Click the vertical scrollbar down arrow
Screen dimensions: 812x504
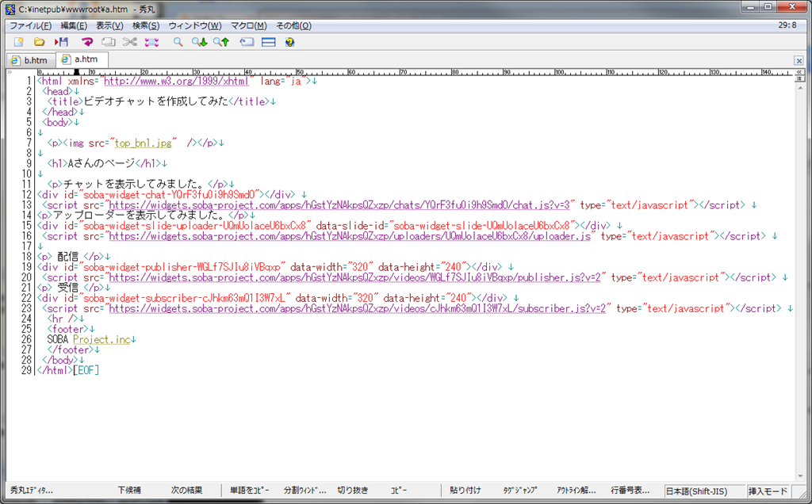pos(800,476)
